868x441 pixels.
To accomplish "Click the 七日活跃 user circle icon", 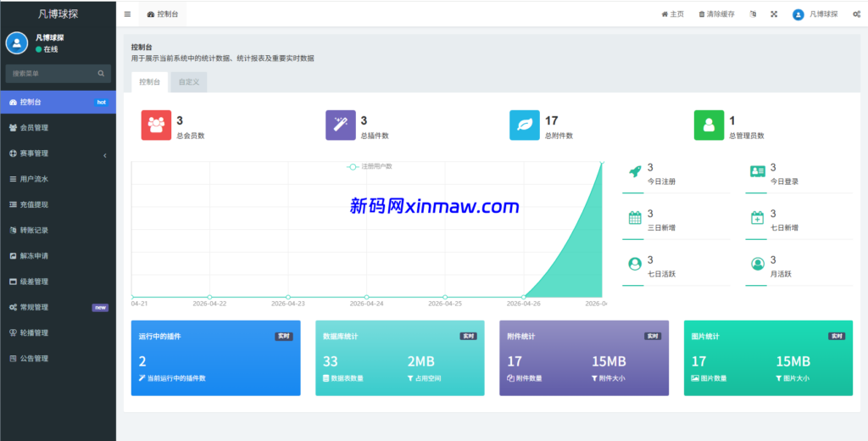I will point(635,264).
